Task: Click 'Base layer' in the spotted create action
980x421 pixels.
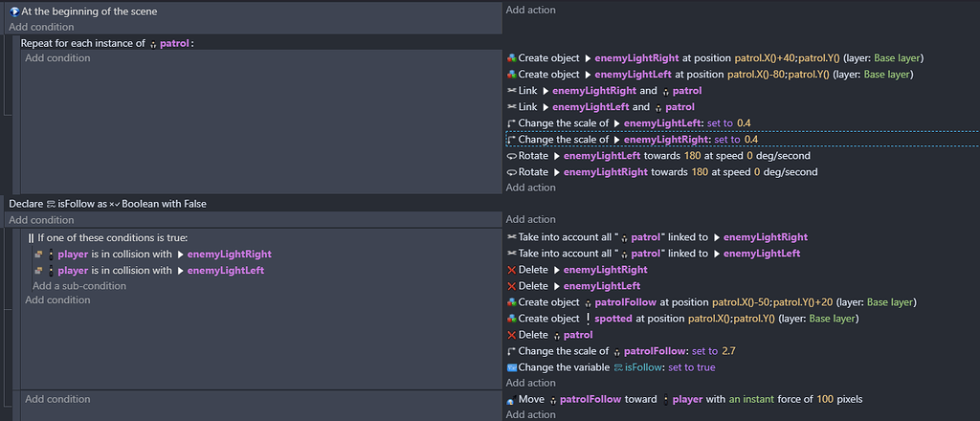Action: tap(834, 319)
